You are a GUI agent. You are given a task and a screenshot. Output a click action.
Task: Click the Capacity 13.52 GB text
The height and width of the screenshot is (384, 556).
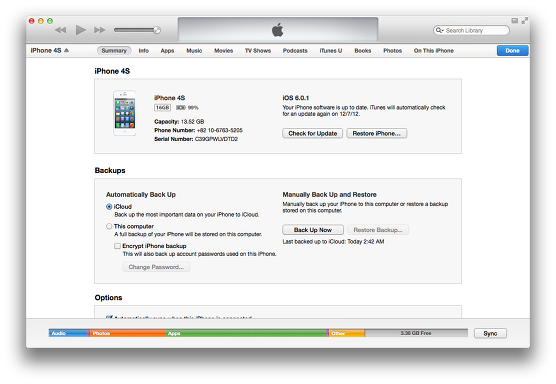179,122
